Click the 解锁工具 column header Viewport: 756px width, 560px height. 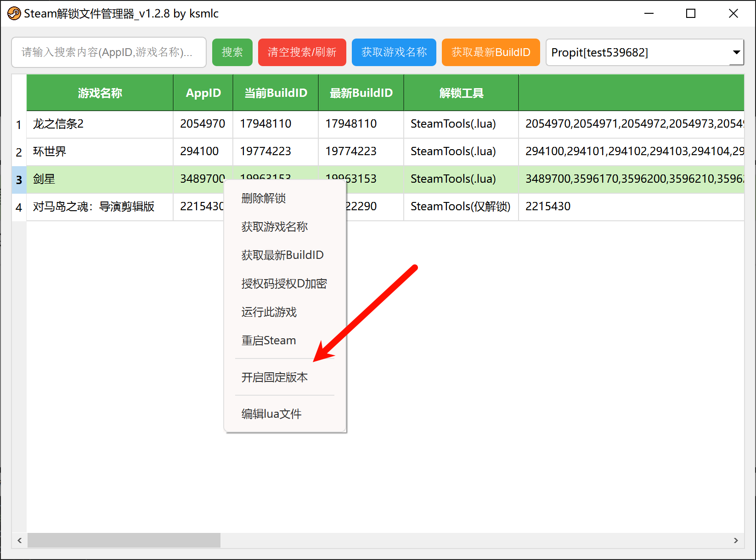[461, 93]
